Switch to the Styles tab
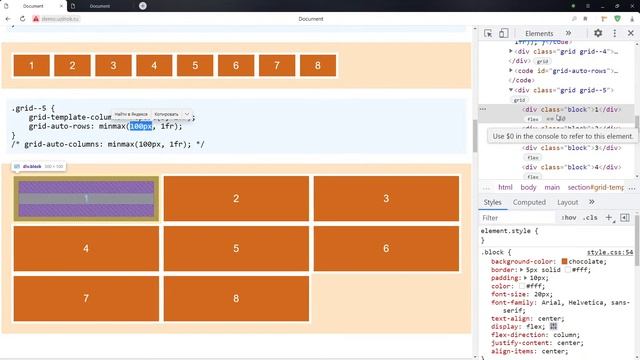640x360 pixels. click(493, 202)
